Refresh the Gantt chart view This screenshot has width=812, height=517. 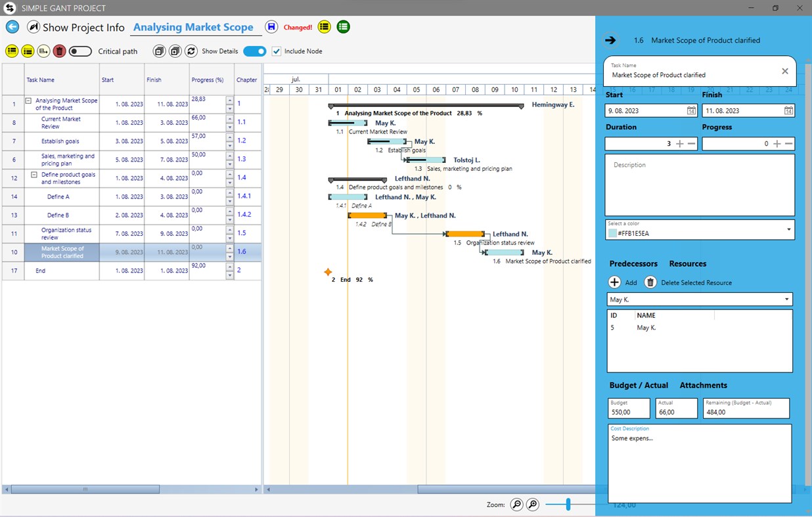click(191, 51)
